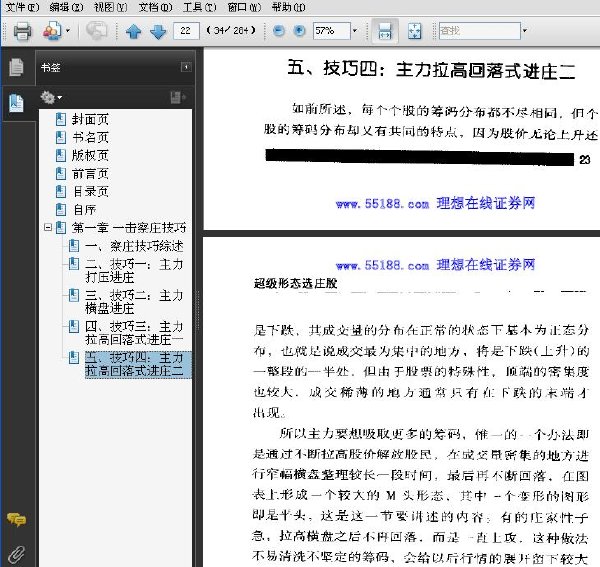The height and width of the screenshot is (567, 600).
Task: Click the new bookmark icon in panel
Action: 178,98
